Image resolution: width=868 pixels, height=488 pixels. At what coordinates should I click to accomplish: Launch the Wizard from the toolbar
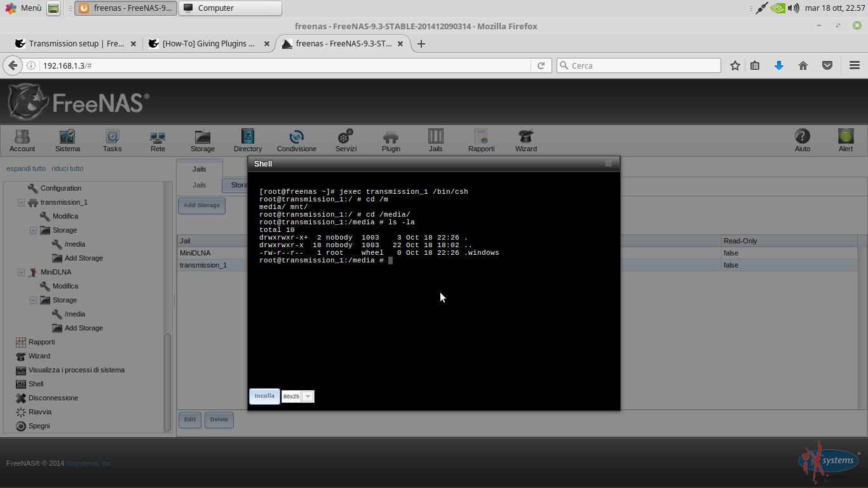click(x=526, y=140)
